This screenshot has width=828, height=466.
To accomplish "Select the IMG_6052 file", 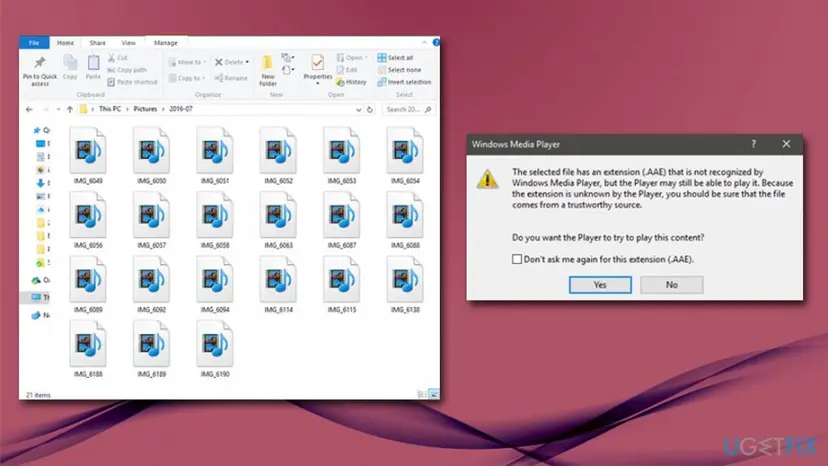I will tap(278, 155).
